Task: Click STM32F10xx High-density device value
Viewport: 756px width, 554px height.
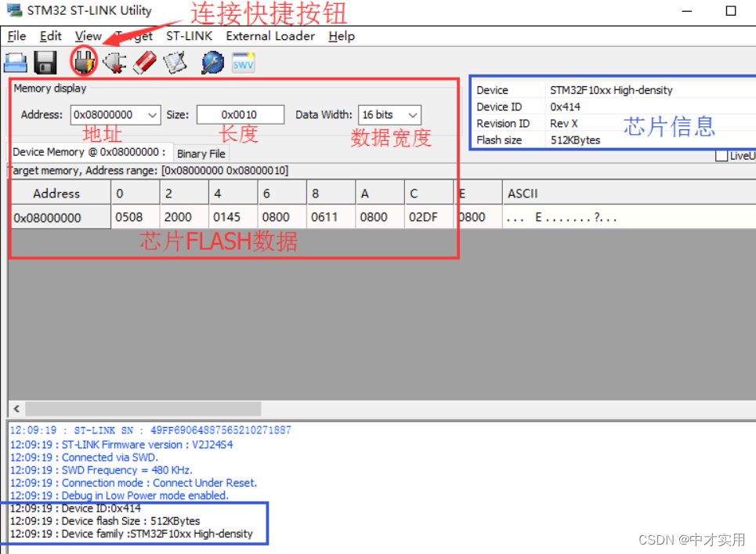Action: [611, 90]
